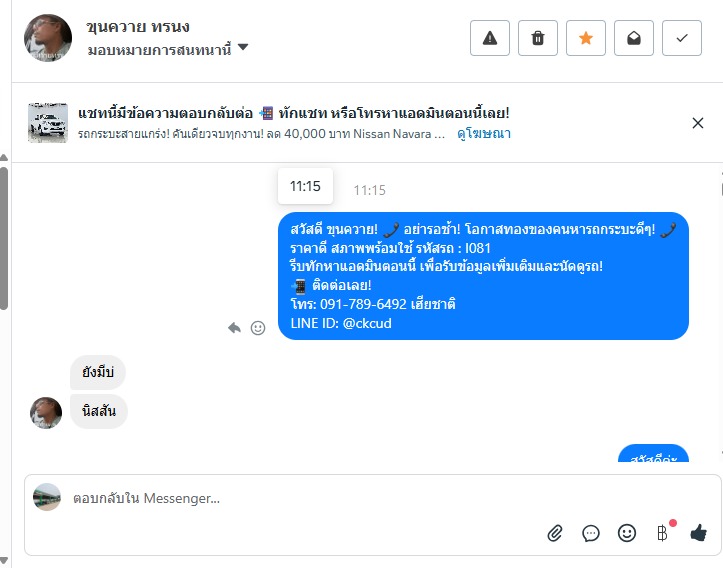The width and height of the screenshot is (723, 568).
Task: Mark conversation as unread with envelope icon
Action: [x=634, y=38]
